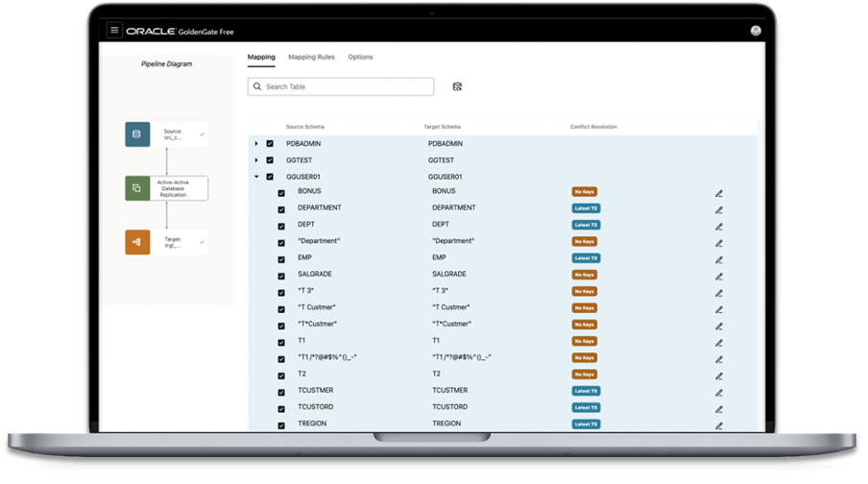Edit mapping for DEPARTMENT table
The height and width of the screenshot is (484, 868).
coord(718,210)
